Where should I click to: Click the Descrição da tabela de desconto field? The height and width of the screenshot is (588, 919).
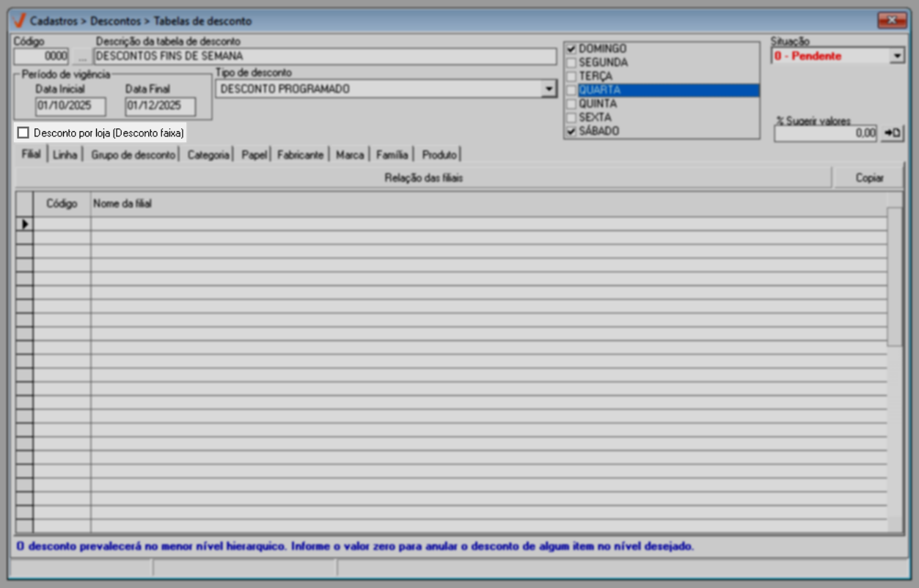(325, 56)
